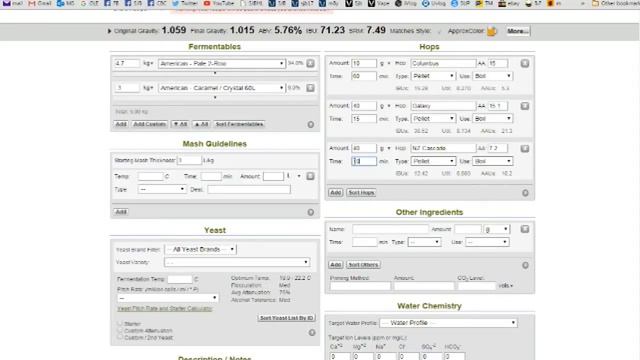640x360 pixels.
Task: Click Add Custom fermentable button
Action: coord(149,124)
